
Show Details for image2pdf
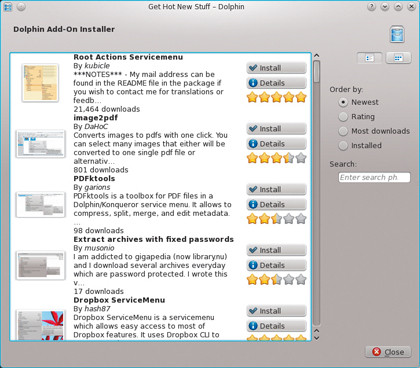276,144
